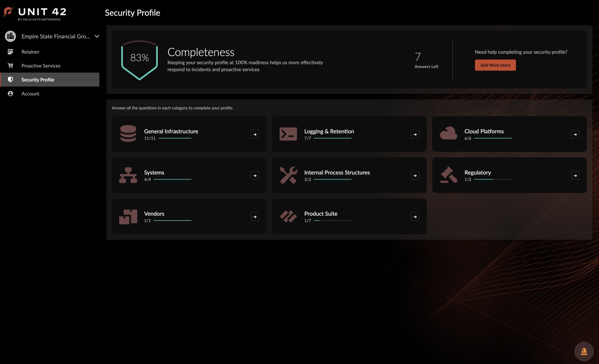
Task: Expand Product Suite via arrow button
Action: (415, 217)
